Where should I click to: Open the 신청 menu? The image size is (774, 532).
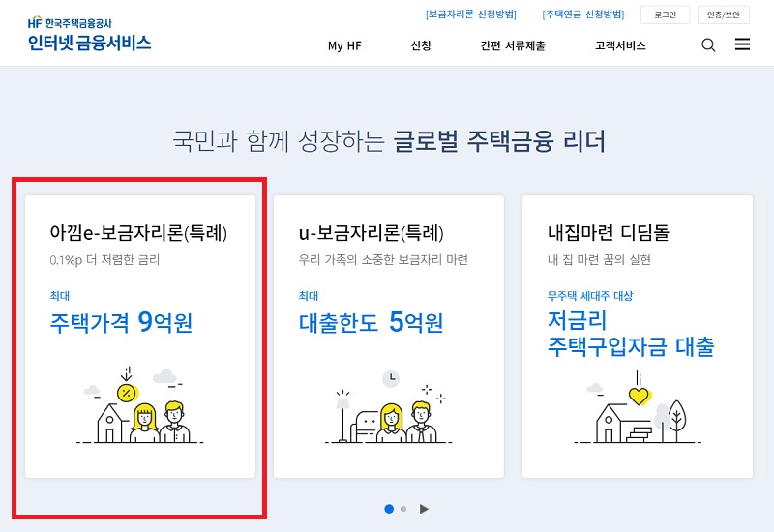[421, 45]
